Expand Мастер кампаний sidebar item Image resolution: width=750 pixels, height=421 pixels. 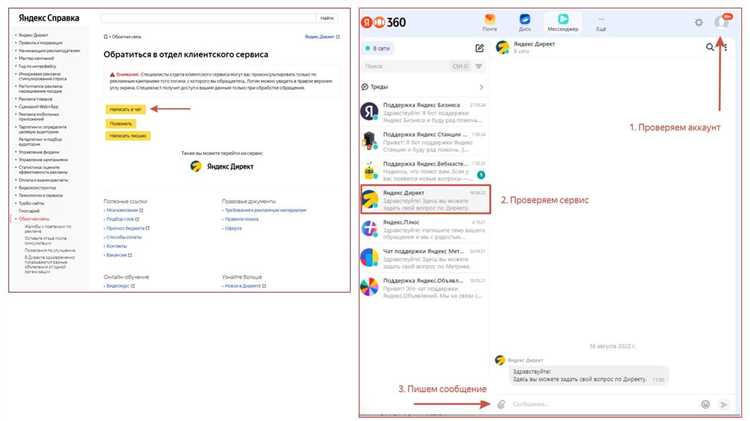[x=35, y=58]
